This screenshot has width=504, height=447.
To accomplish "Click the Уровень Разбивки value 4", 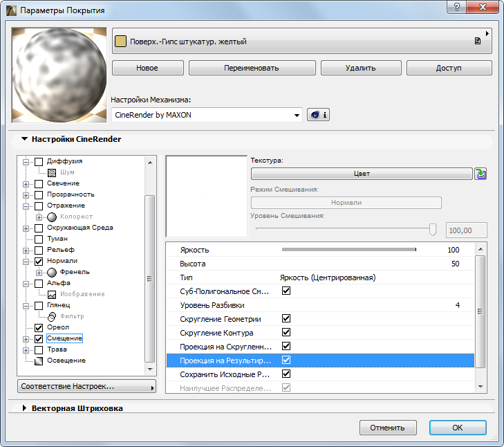I will pyautogui.click(x=458, y=305).
